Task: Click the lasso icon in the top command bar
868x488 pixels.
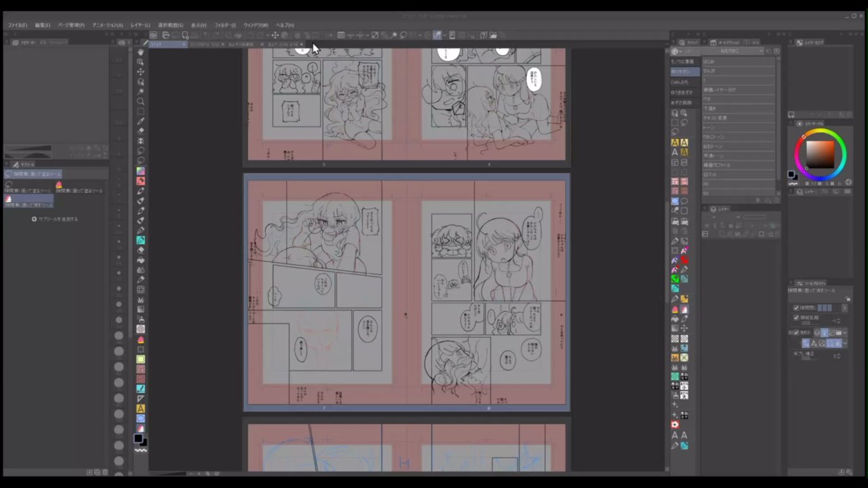Action: [403, 35]
